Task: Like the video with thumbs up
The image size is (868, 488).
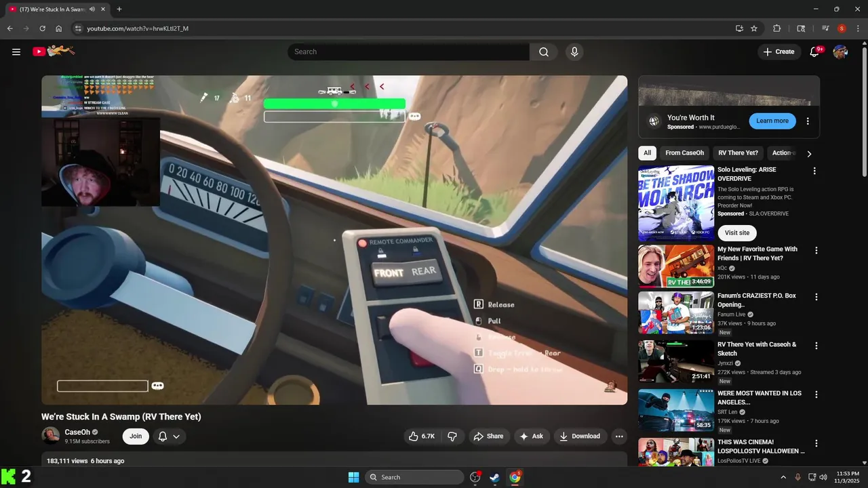Action: (421, 436)
